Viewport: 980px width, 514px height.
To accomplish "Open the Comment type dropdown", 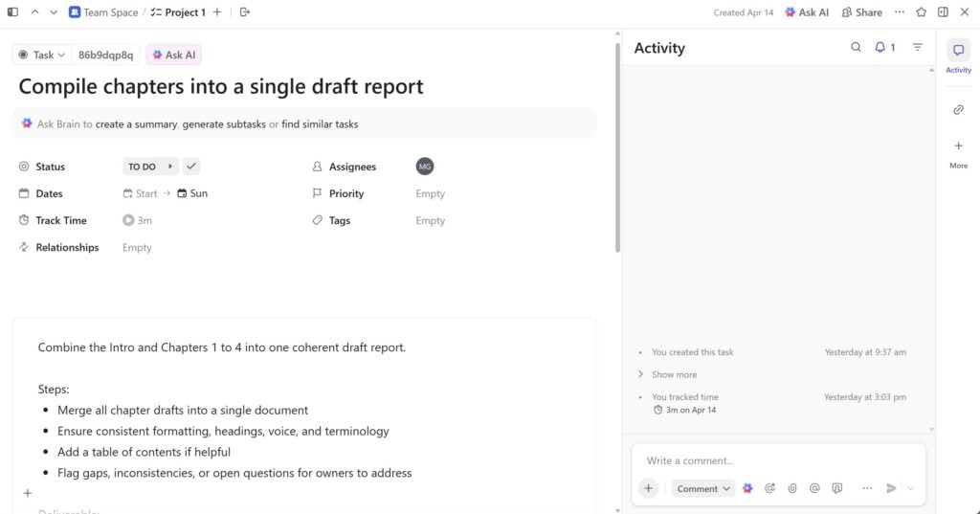I will [x=702, y=488].
